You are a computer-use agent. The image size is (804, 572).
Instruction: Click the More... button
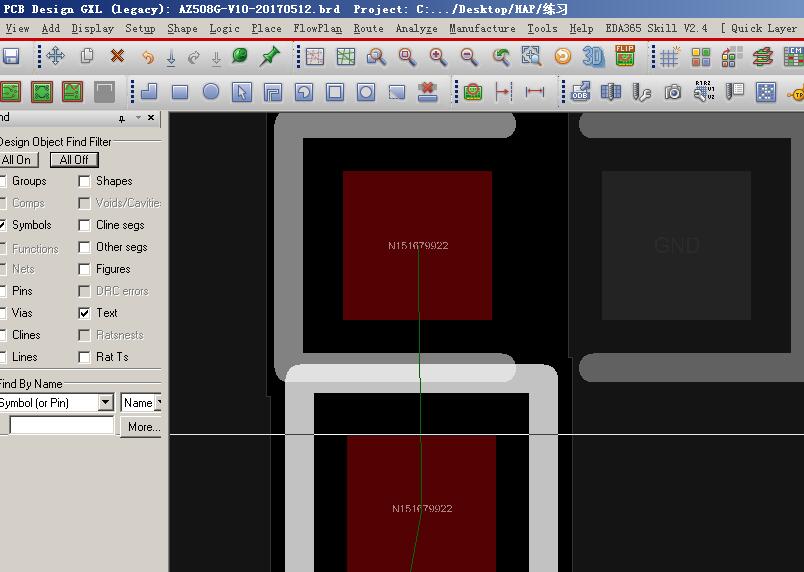[x=143, y=426]
